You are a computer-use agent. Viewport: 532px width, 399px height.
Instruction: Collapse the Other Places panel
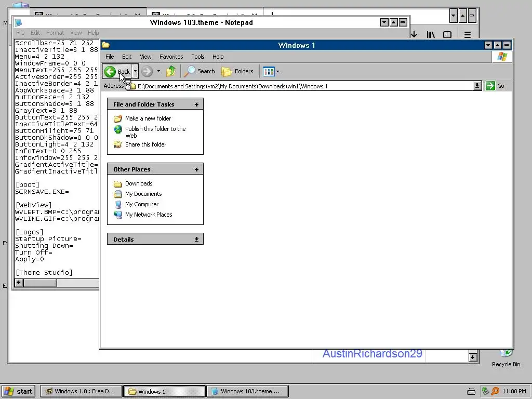196,169
